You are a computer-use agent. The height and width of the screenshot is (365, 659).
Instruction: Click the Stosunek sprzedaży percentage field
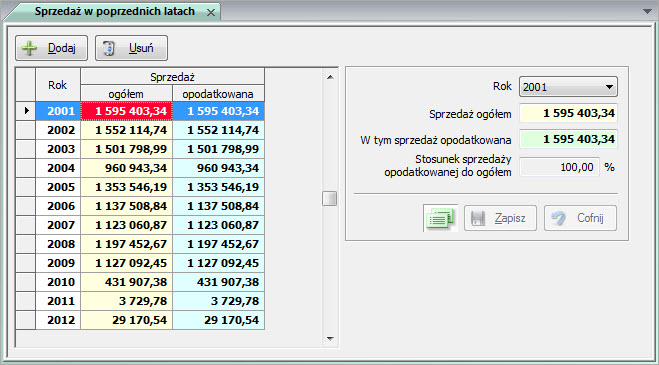coord(560,167)
